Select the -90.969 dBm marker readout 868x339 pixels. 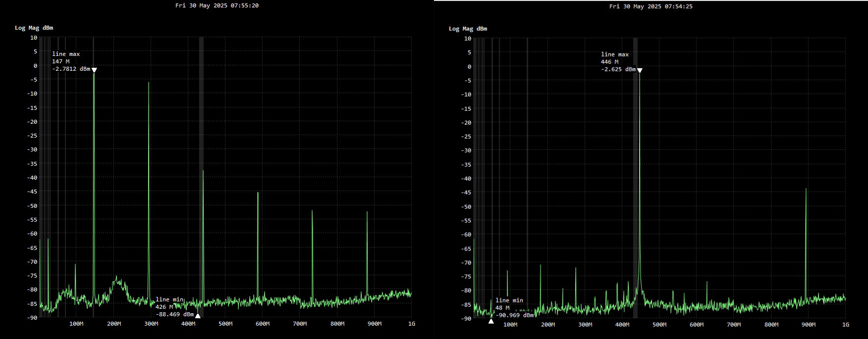(x=514, y=315)
